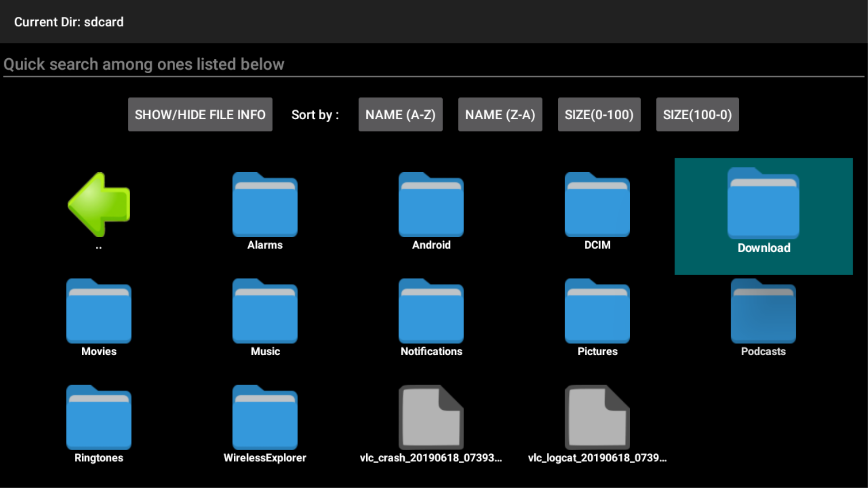Screen dimensions: 868x488
Task: Navigate up using the green back arrow
Action: tap(98, 206)
